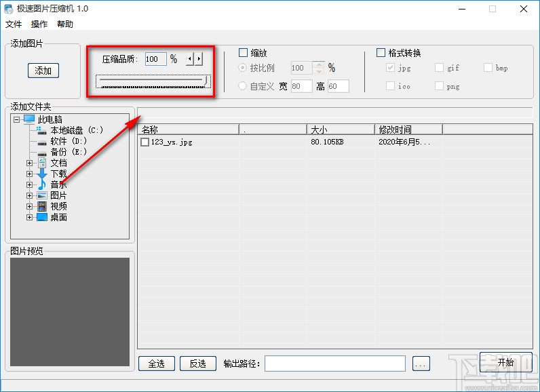Check the box for 123_ys.jpg
The height and width of the screenshot is (392, 540).
pos(144,142)
